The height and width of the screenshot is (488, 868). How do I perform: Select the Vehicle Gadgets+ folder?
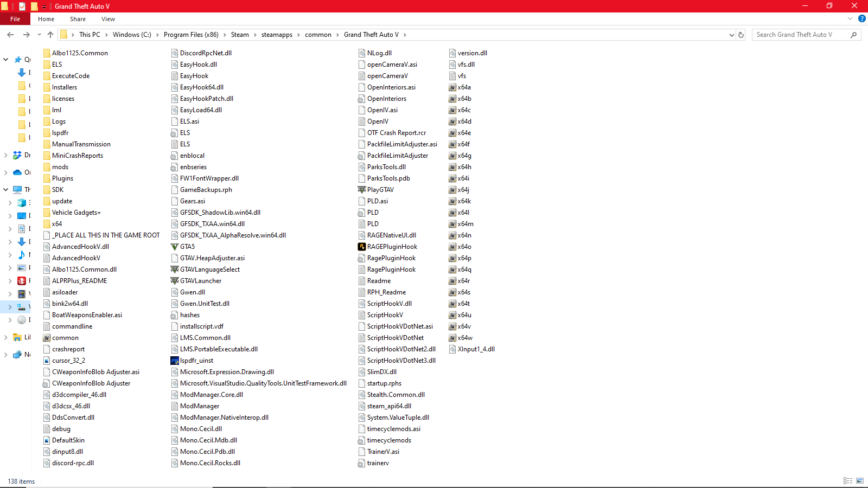[x=72, y=213]
